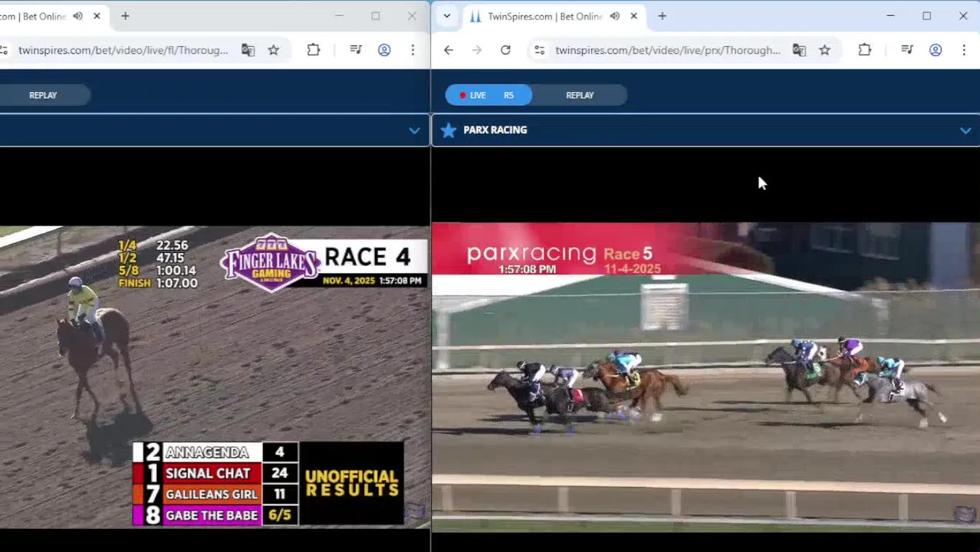The image size is (980, 552).
Task: Maximize the right browser window
Action: (926, 16)
